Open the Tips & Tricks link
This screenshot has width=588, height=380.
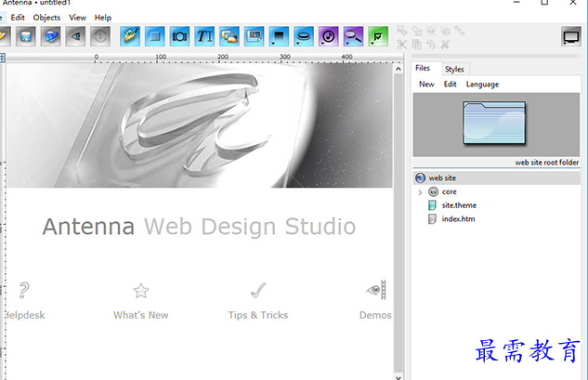(x=258, y=315)
